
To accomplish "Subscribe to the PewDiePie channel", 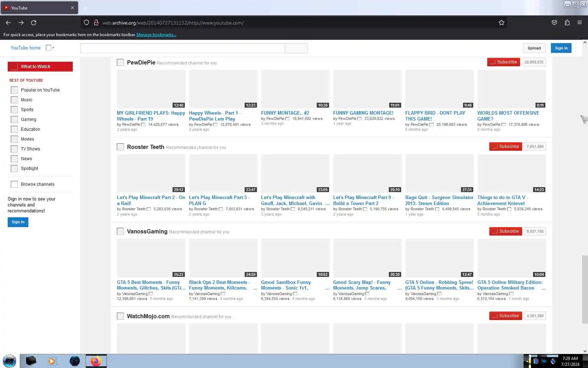I will (503, 62).
